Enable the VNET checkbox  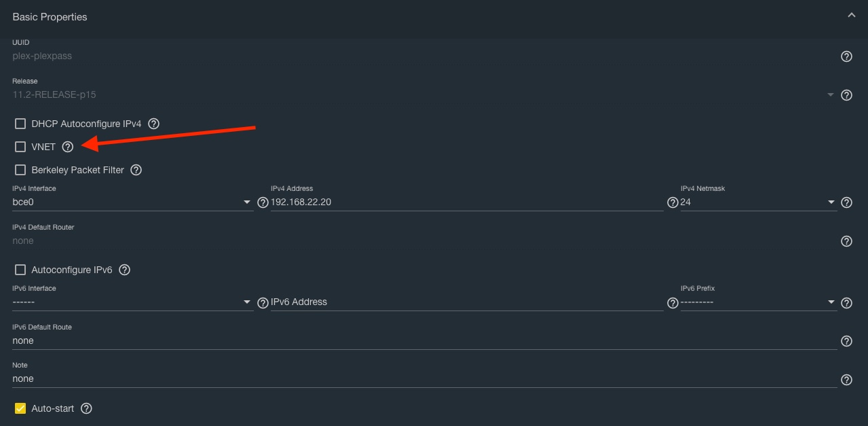pos(20,147)
